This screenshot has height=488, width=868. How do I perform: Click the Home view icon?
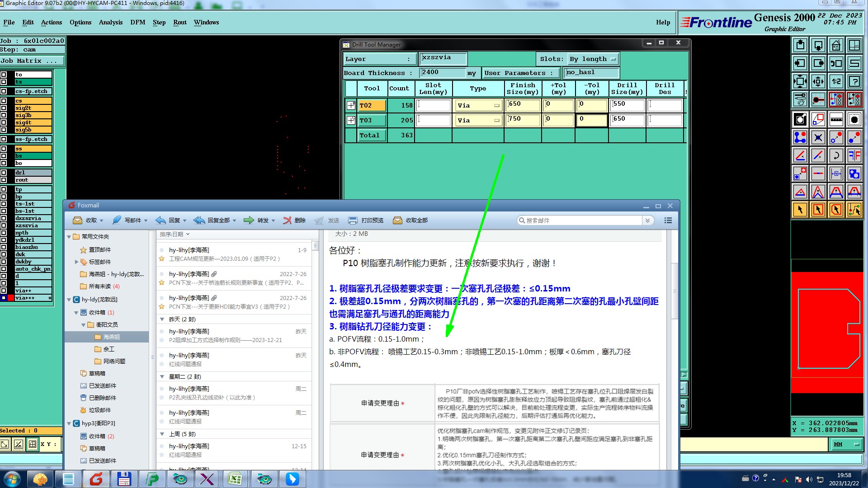[x=836, y=45]
